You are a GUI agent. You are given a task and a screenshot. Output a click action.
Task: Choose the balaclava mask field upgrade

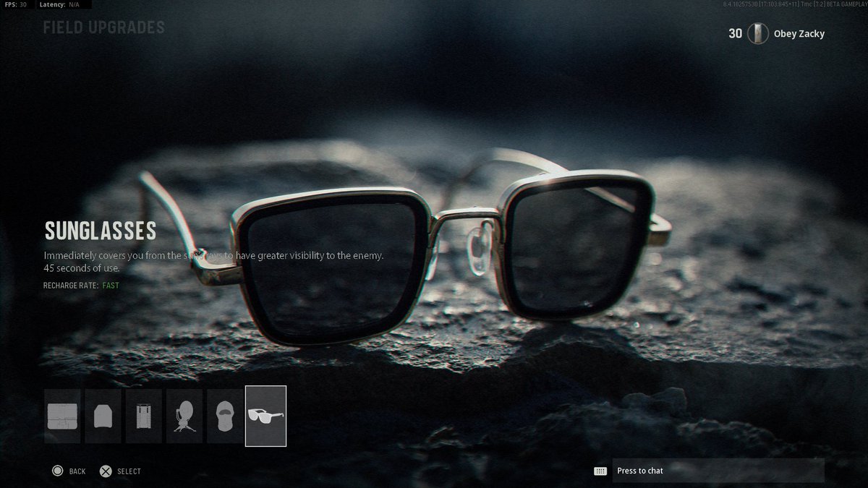[225, 416]
